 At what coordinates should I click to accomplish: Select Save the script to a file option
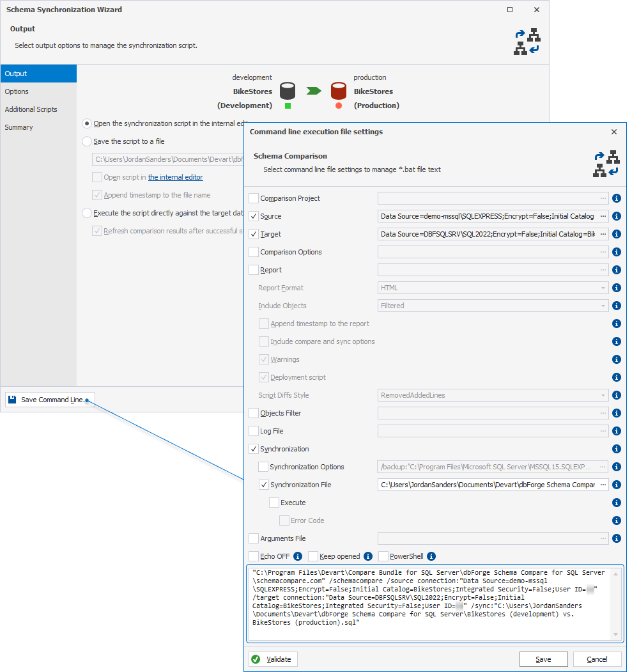pyautogui.click(x=87, y=141)
